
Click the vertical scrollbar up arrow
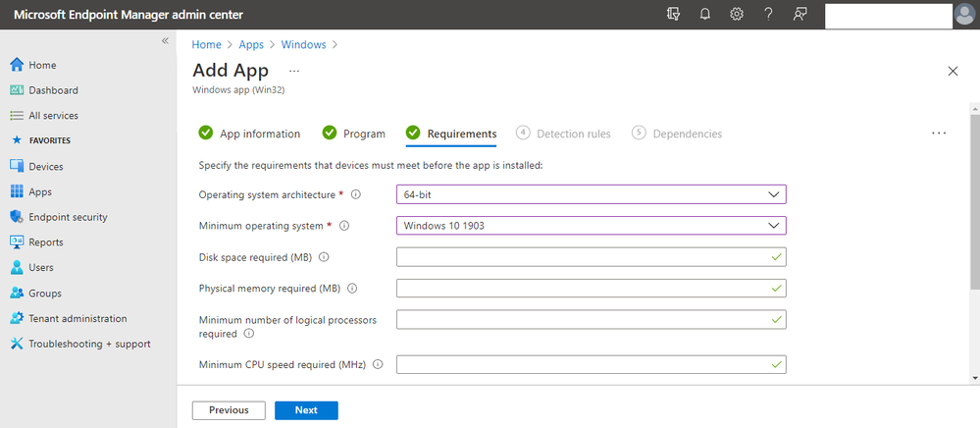[975, 108]
